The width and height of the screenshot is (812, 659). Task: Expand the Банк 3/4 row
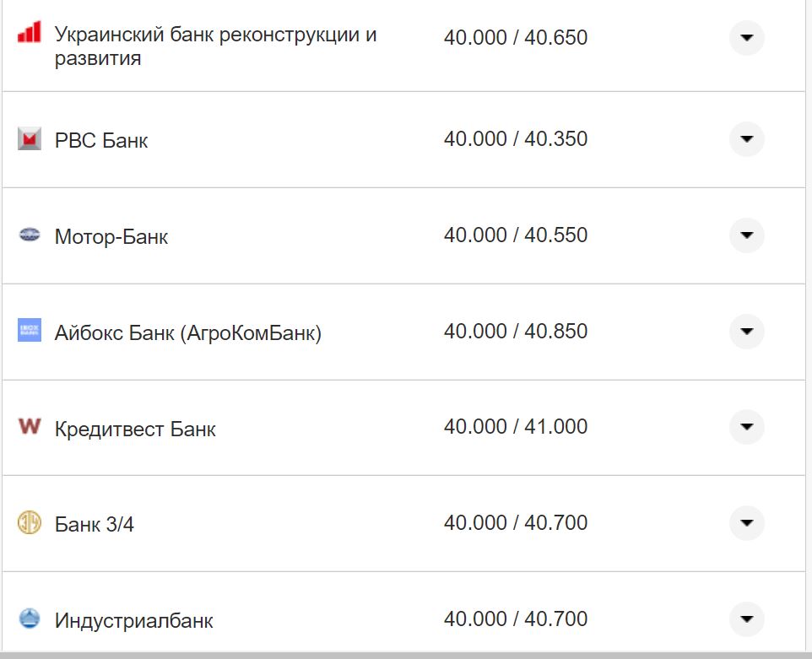coord(746,523)
